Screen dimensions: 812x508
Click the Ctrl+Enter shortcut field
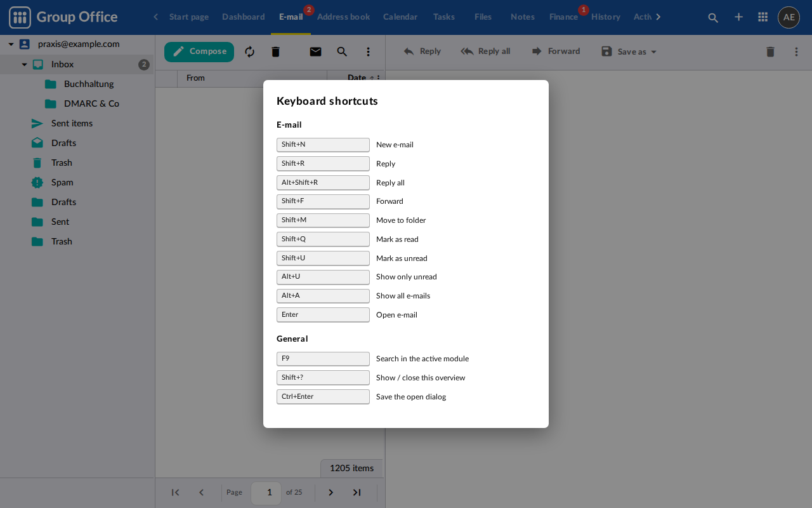point(323,397)
